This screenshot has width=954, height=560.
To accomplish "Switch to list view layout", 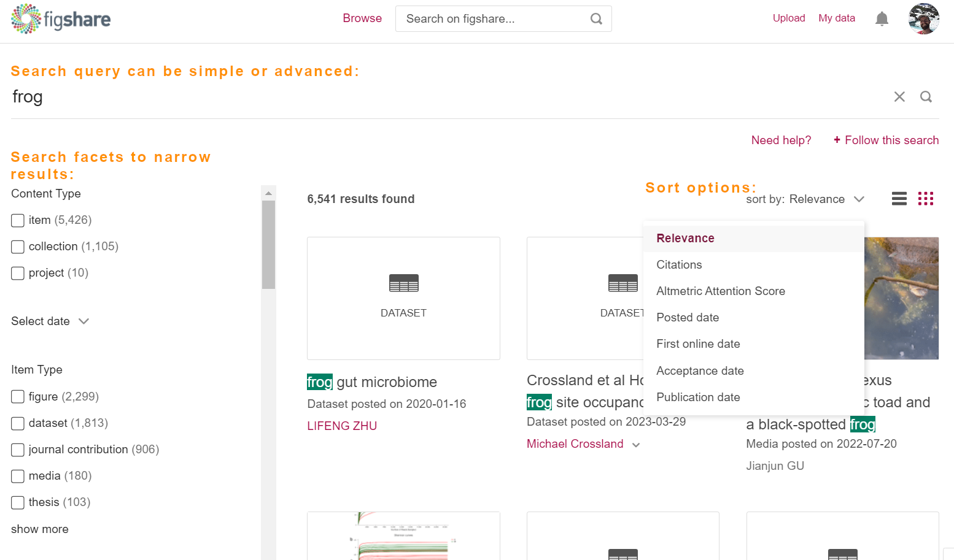I will 899,199.
